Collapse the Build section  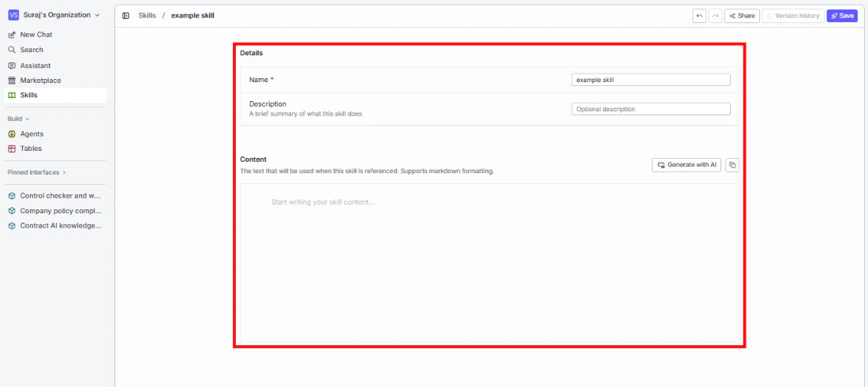point(18,118)
